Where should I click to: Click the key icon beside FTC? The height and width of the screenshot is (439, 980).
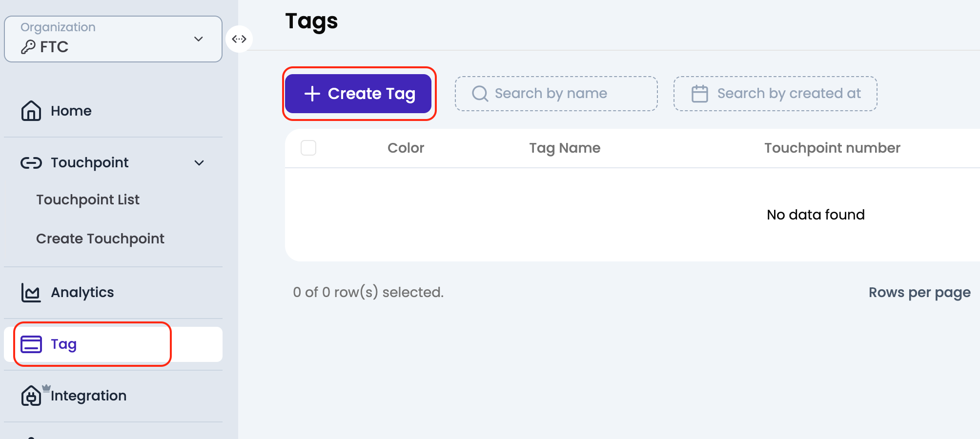point(28,47)
